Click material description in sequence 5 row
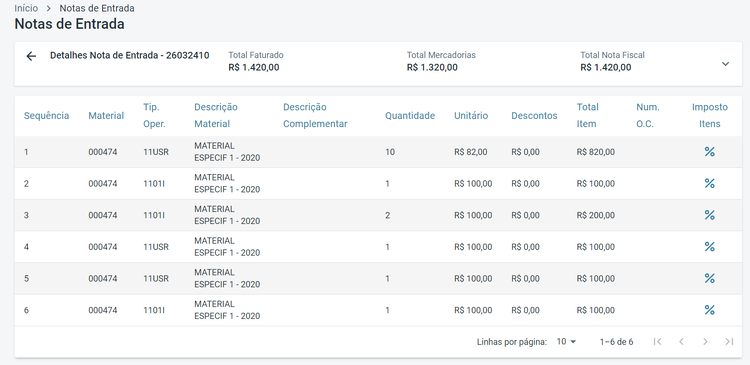The image size is (750, 365). pos(227,278)
